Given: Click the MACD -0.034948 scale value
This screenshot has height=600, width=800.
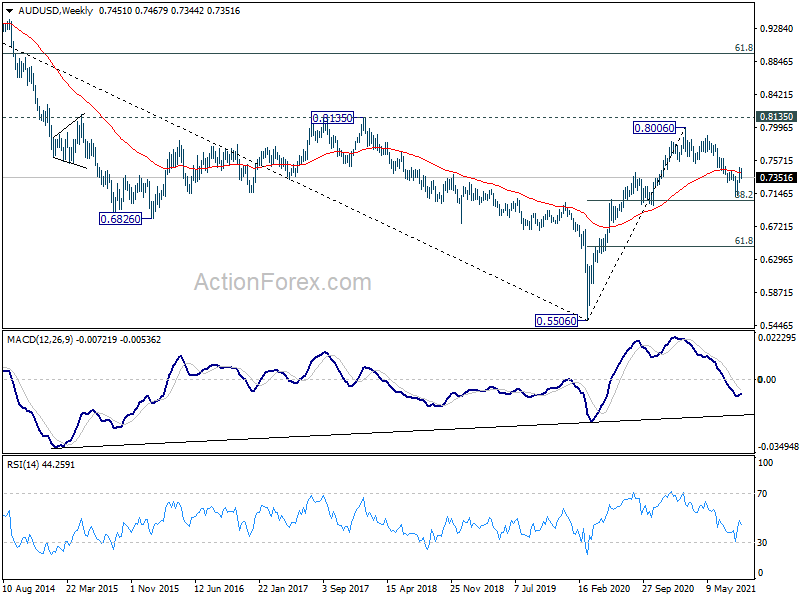Looking at the screenshot, I should (777, 446).
